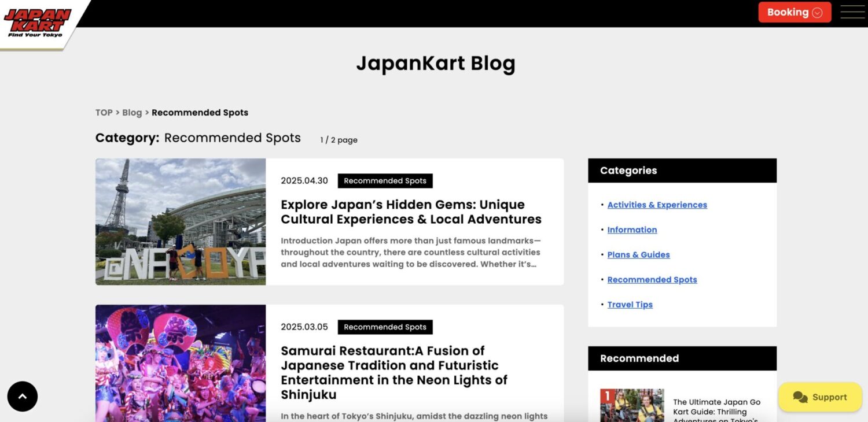Image resolution: width=868 pixels, height=422 pixels.
Task: Click the Recommended sidebar header
Action: pyautogui.click(x=682, y=358)
